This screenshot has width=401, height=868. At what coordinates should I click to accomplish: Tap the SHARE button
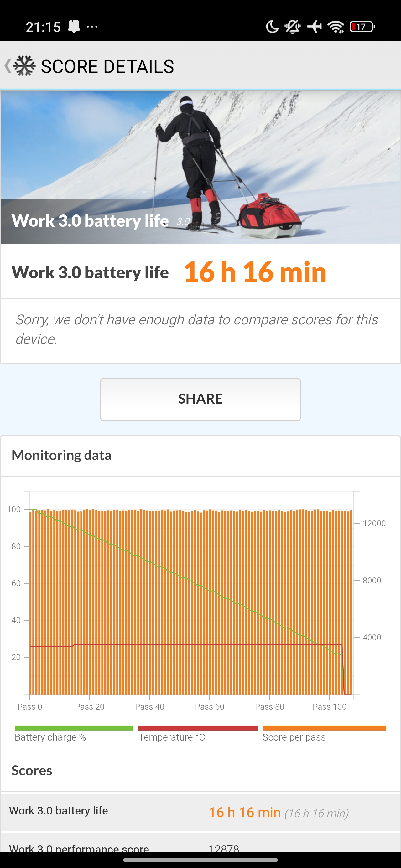pos(200,399)
